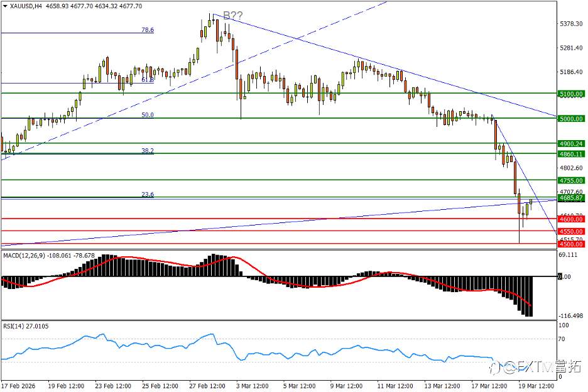Click the 5 Mar 12:00 time label

pyautogui.click(x=300, y=386)
